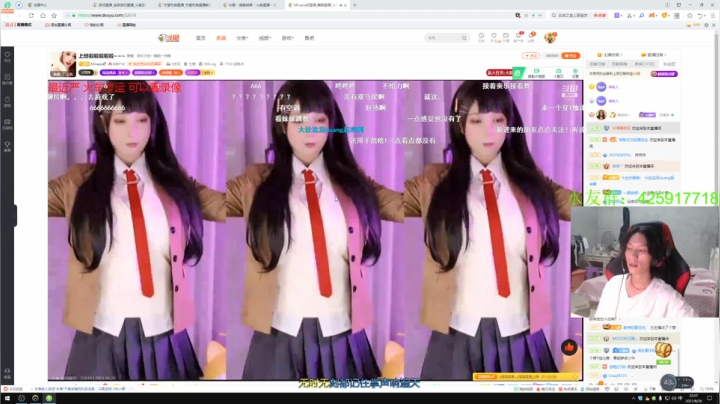This screenshot has height=404, width=720.
Task: Select the second tab above the chat
Action: point(619,64)
